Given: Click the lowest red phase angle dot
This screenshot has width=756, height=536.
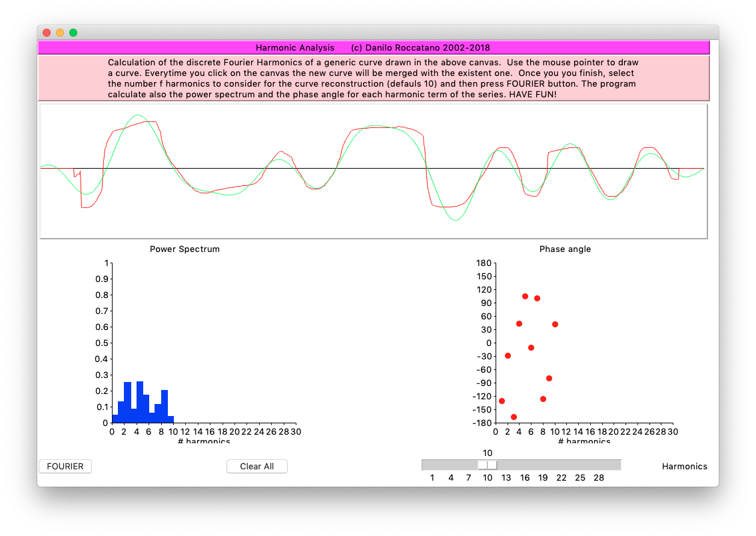Looking at the screenshot, I should point(514,417).
